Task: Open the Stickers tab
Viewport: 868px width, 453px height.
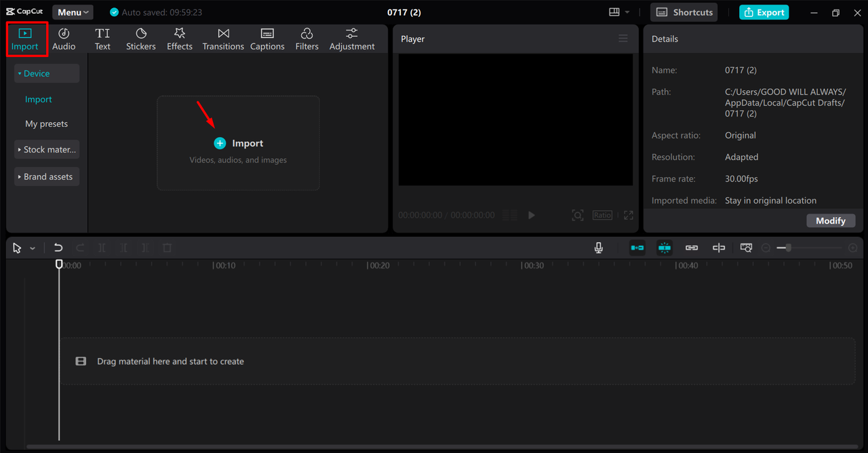Action: tap(141, 39)
